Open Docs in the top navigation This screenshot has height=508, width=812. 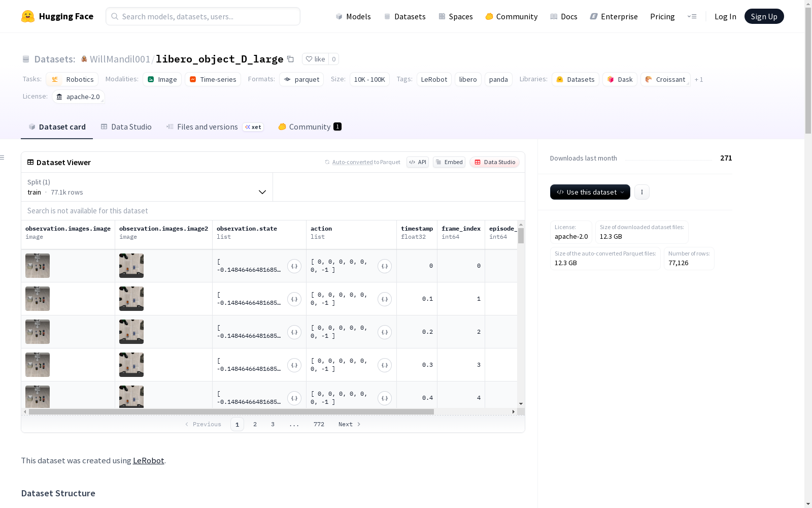click(564, 16)
